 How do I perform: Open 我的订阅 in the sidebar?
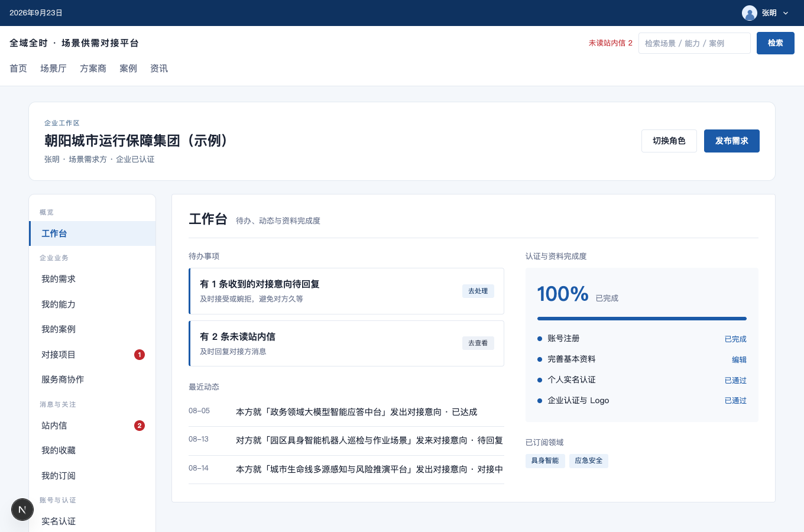92,476
